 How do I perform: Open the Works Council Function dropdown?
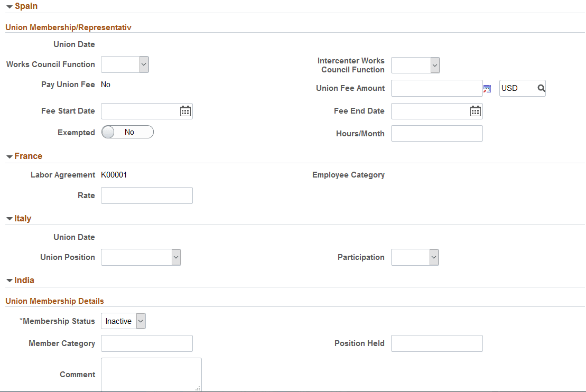pos(125,64)
